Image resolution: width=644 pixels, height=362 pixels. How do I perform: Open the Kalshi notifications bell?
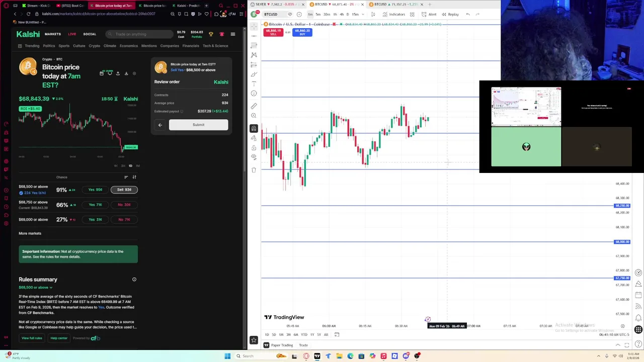pyautogui.click(x=221, y=34)
